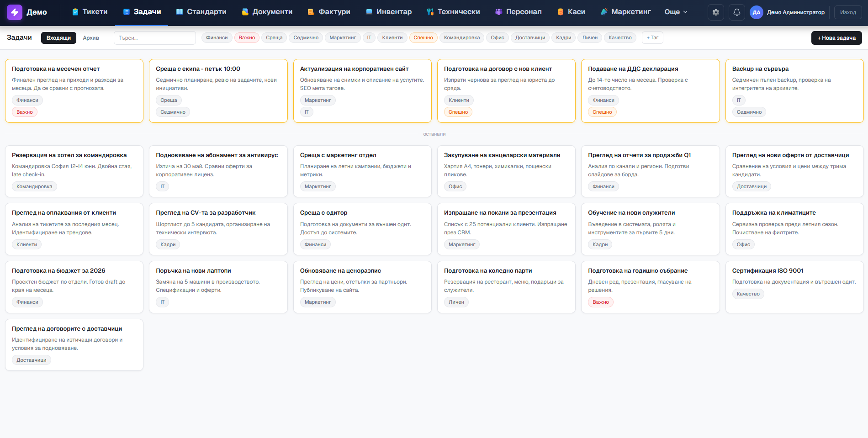Open notifications bell icon
Viewport: 868px width, 438px height.
click(x=737, y=12)
